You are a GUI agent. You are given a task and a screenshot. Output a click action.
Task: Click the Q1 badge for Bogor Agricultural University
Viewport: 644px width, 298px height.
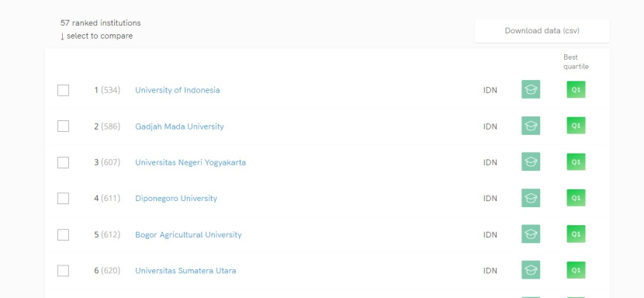[x=576, y=234]
